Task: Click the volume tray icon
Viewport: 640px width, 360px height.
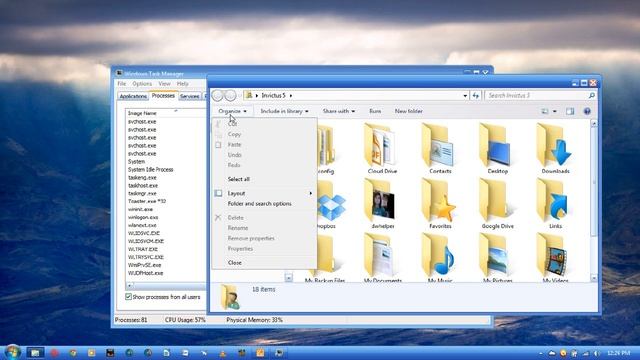Action: tap(596, 353)
